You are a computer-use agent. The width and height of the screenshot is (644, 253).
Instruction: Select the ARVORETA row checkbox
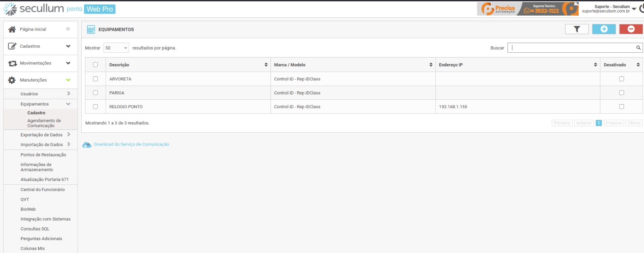point(95,79)
